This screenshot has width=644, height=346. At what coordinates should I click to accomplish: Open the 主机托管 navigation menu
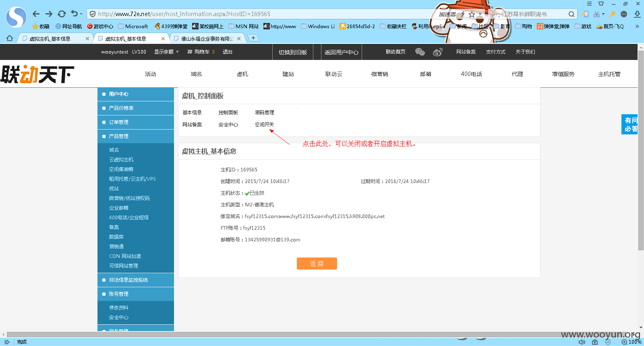tap(609, 74)
